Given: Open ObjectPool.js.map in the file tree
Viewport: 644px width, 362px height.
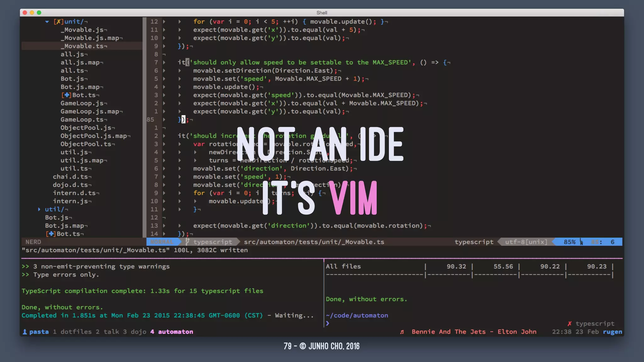Looking at the screenshot, I should pyautogui.click(x=94, y=136).
